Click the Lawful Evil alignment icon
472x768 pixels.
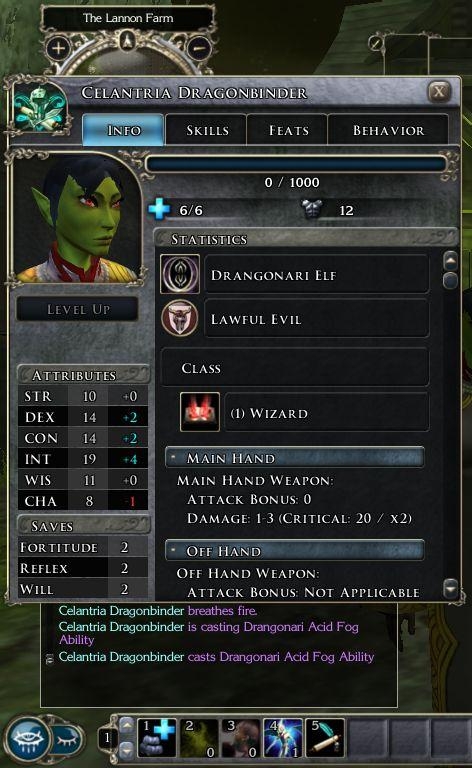point(180,318)
